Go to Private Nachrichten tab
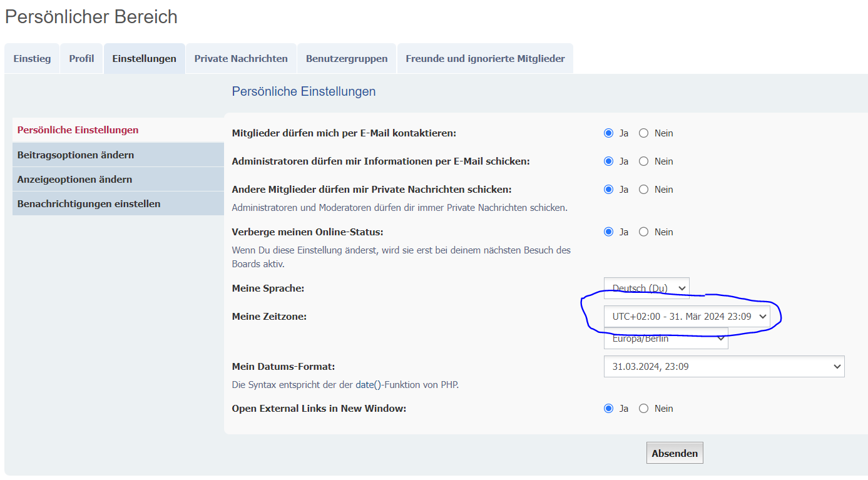 click(x=241, y=59)
